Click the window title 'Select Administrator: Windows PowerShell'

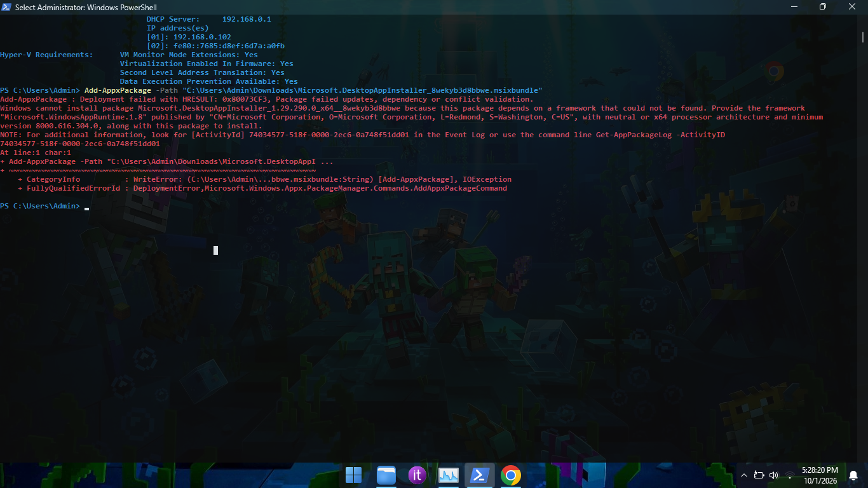click(x=86, y=7)
